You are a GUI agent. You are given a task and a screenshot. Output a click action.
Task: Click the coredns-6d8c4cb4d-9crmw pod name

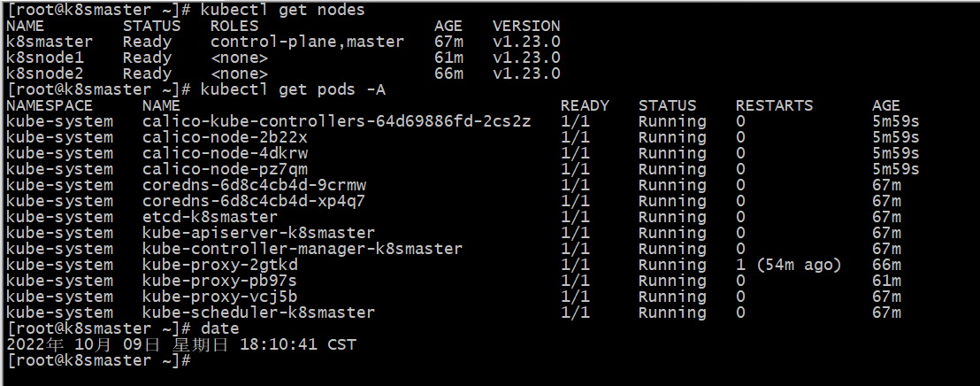pos(254,185)
